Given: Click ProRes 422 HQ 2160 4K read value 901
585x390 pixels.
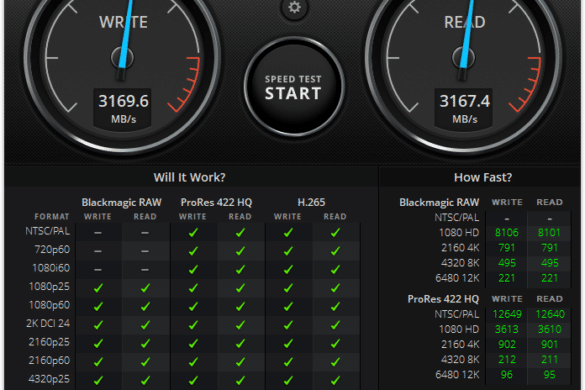Looking at the screenshot, I should [x=550, y=344].
